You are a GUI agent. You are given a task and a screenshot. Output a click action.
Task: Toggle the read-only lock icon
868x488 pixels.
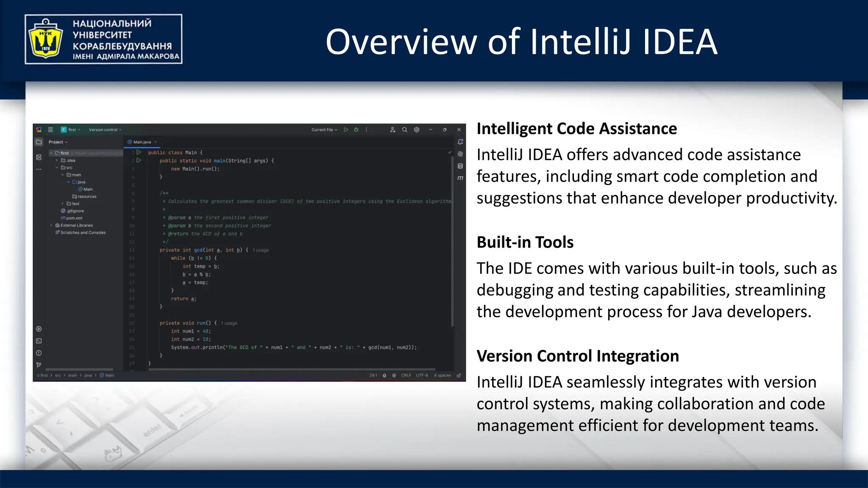click(459, 375)
